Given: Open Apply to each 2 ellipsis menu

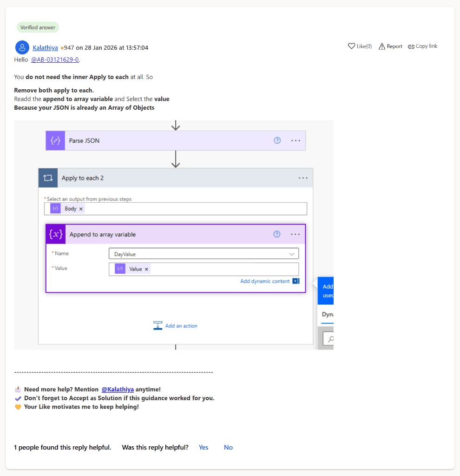Looking at the screenshot, I should click(303, 178).
